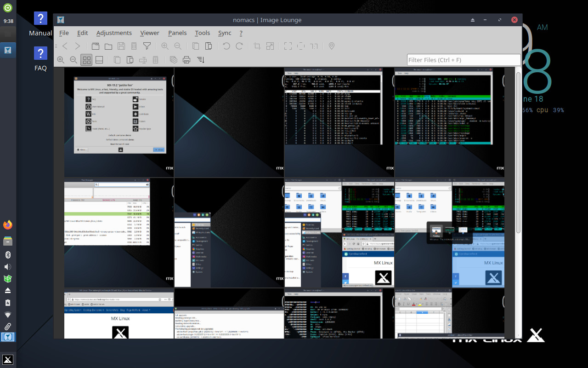Click the Filter Files search field
This screenshot has width=588, height=368.
click(463, 60)
